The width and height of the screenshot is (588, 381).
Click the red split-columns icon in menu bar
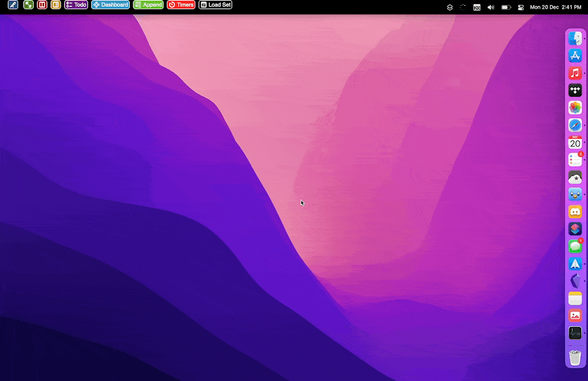42,5
